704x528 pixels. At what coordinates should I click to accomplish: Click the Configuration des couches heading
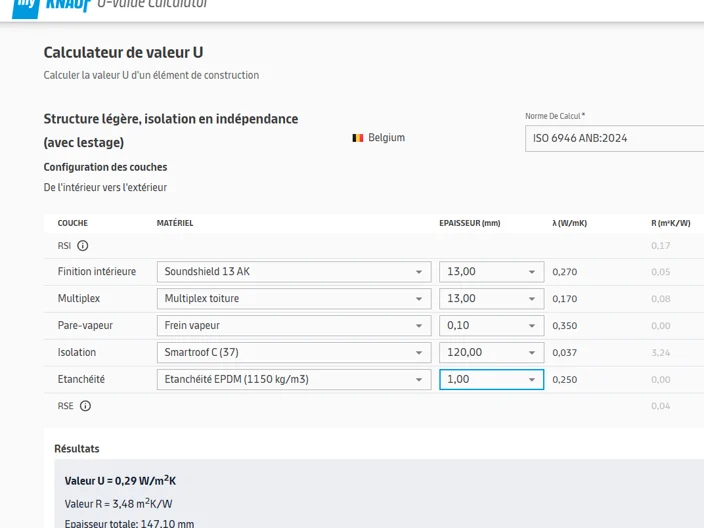click(106, 167)
